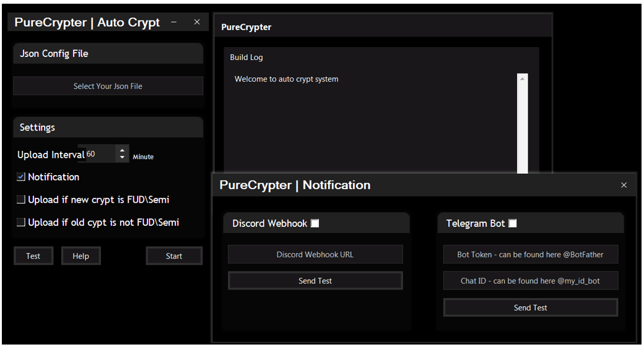Decrease Upload Interval with down arrow

pos(122,158)
